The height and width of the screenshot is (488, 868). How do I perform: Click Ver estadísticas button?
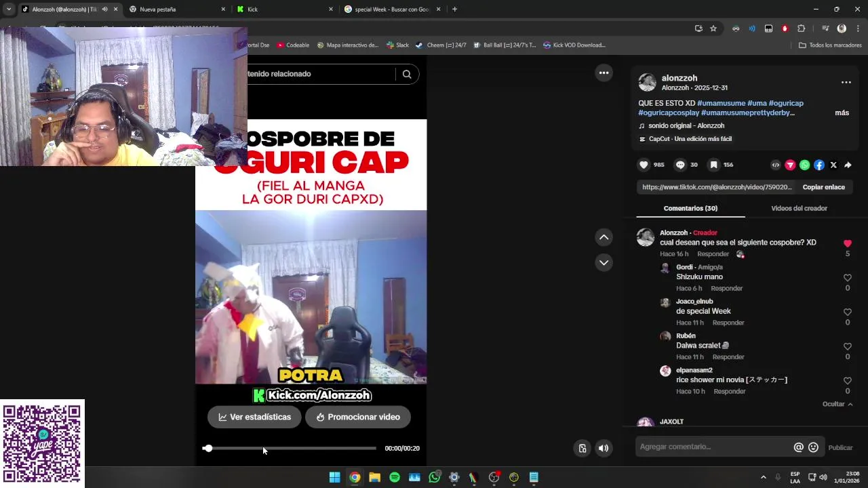[x=254, y=417]
